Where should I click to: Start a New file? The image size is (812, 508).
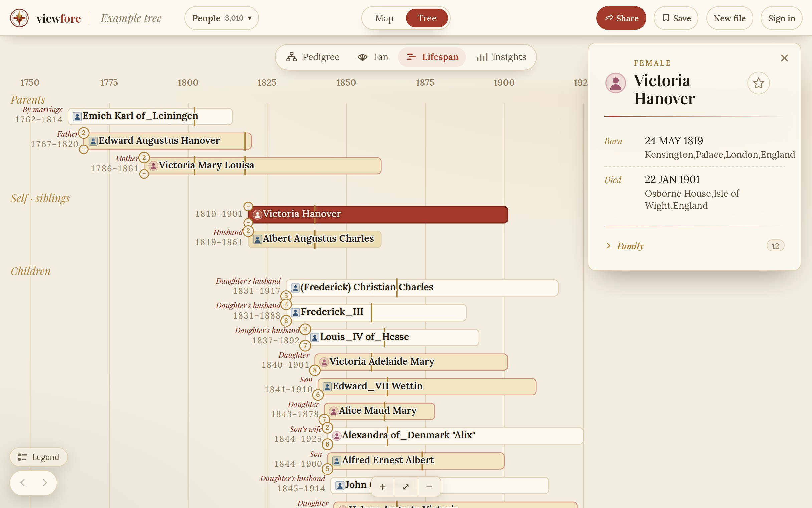730,18
